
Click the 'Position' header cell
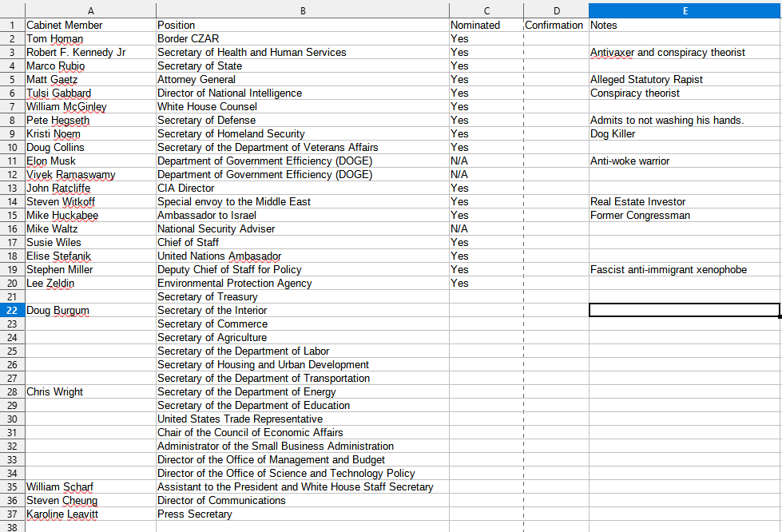coord(302,25)
